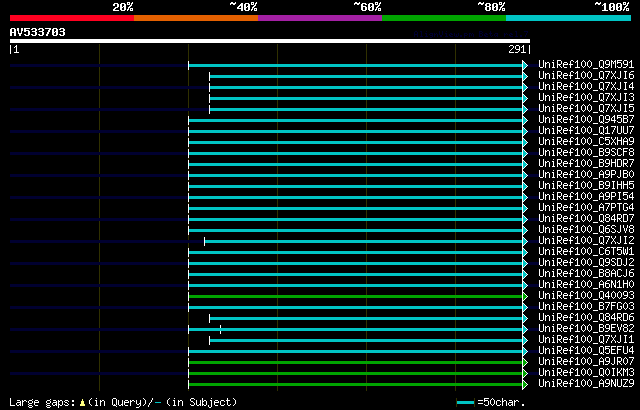Select the UniRef100_B9EV82 label
640x410 pixels.
pyautogui.click(x=586, y=329)
